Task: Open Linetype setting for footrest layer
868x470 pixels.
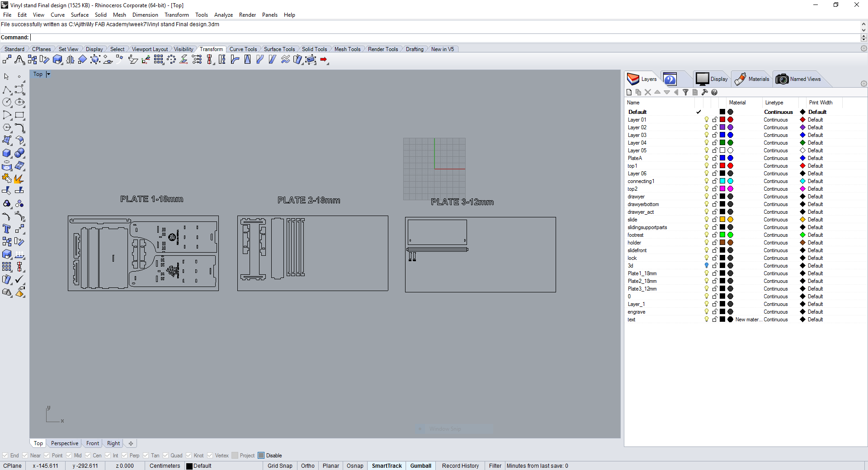Action: tap(776, 235)
